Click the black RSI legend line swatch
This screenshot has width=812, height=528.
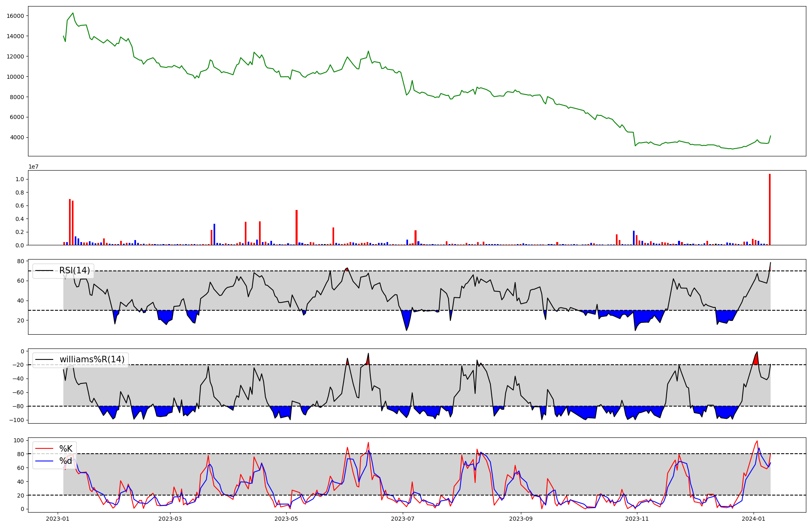[45, 270]
